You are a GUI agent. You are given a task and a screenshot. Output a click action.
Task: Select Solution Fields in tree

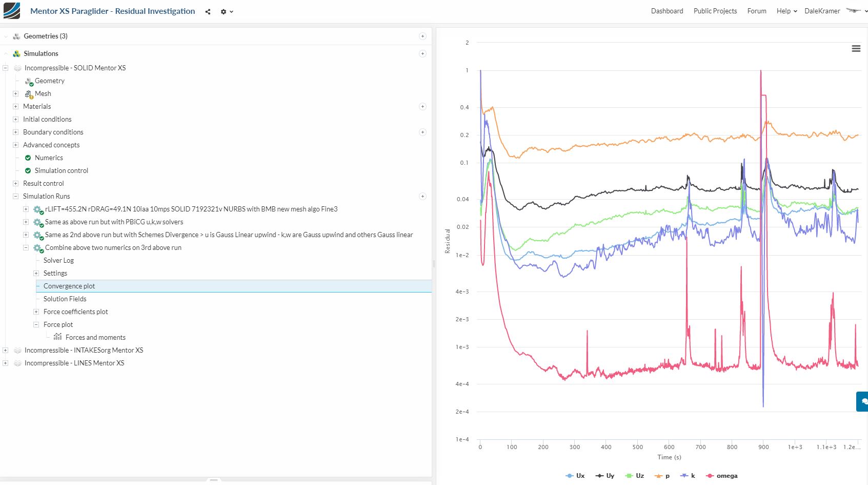[x=65, y=299]
